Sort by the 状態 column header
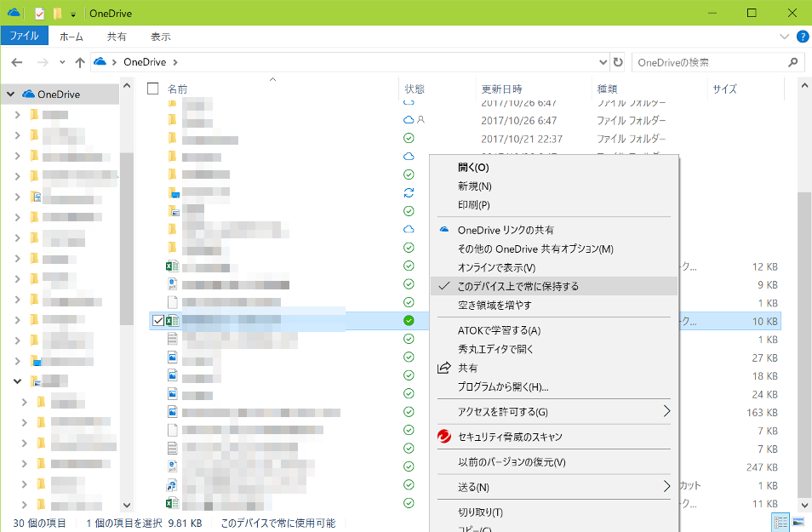The width and height of the screenshot is (812, 532). point(415,89)
